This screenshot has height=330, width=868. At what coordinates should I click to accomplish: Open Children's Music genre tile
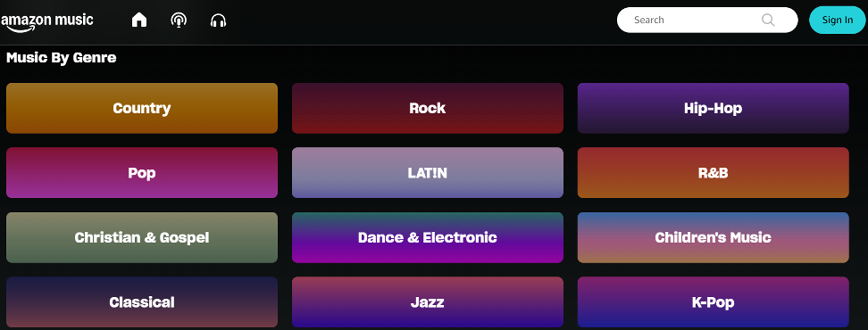click(x=713, y=237)
